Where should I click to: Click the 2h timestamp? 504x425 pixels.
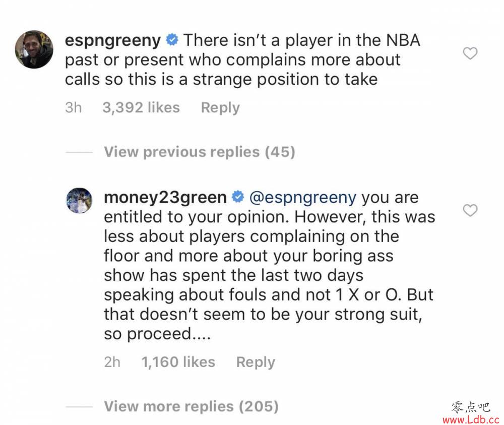coord(112,362)
